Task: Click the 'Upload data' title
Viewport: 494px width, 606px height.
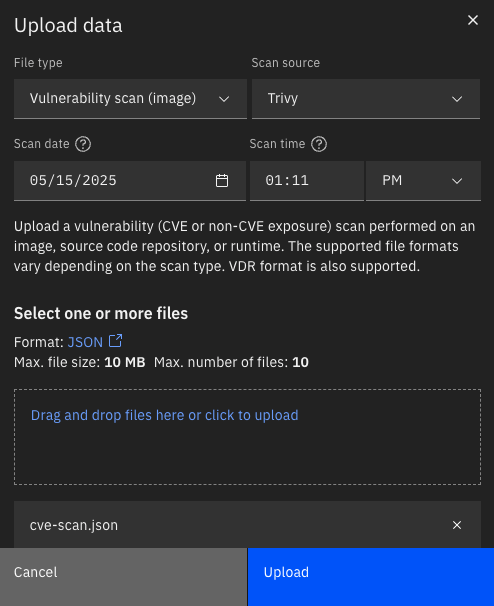Action: 68,26
